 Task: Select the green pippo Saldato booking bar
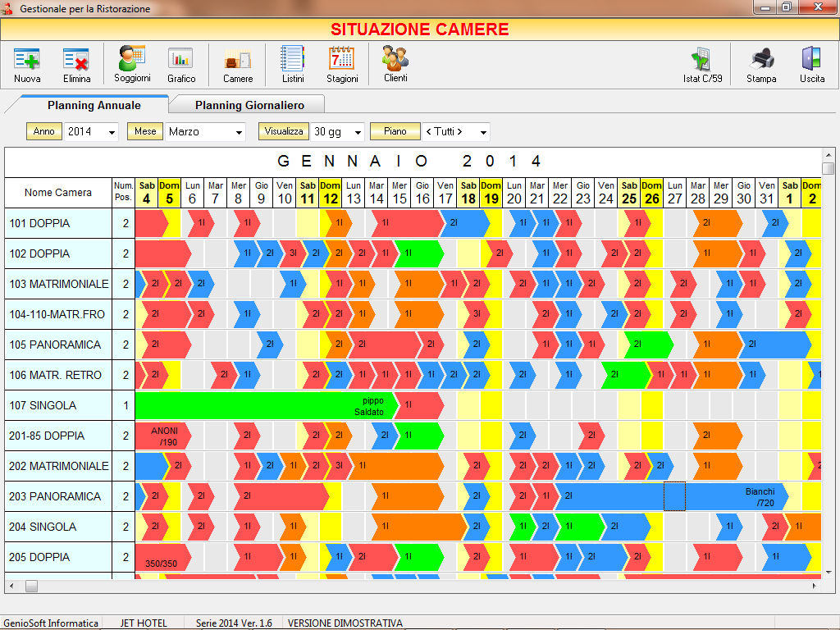(267, 405)
